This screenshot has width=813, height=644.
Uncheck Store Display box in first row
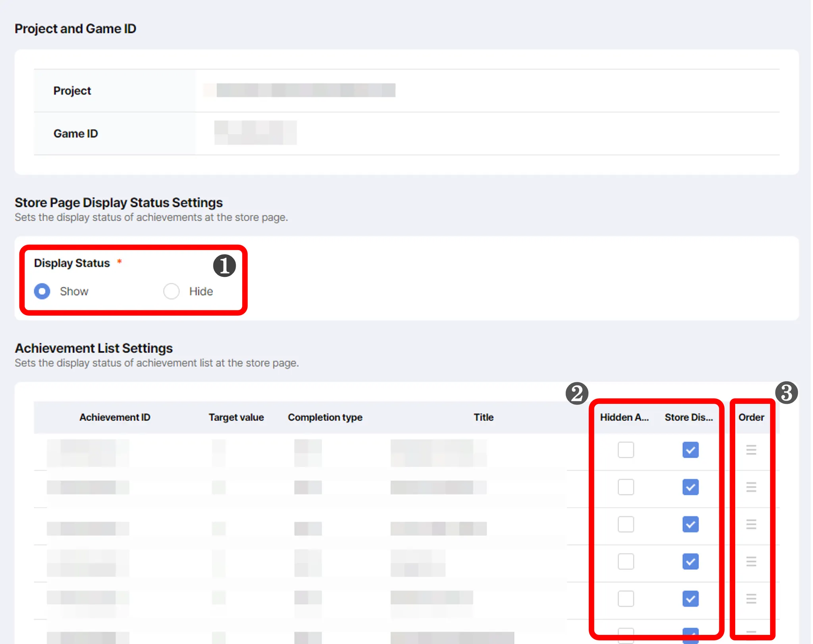click(690, 450)
